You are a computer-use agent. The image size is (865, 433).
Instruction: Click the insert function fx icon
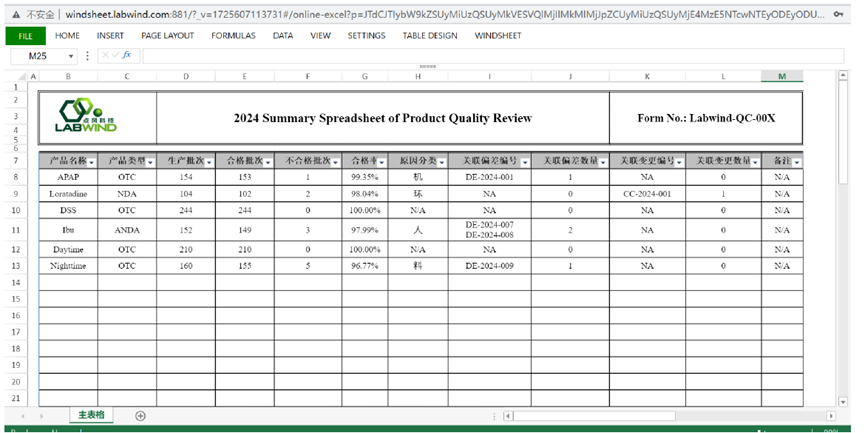click(x=127, y=55)
